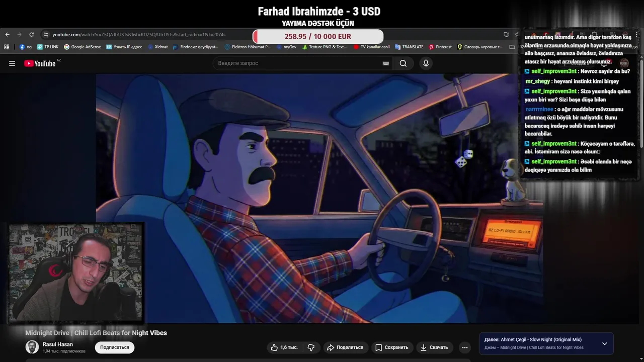644x362 pixels.
Task: Open the Узнать IP адрес bookmark
Action: pos(124,47)
